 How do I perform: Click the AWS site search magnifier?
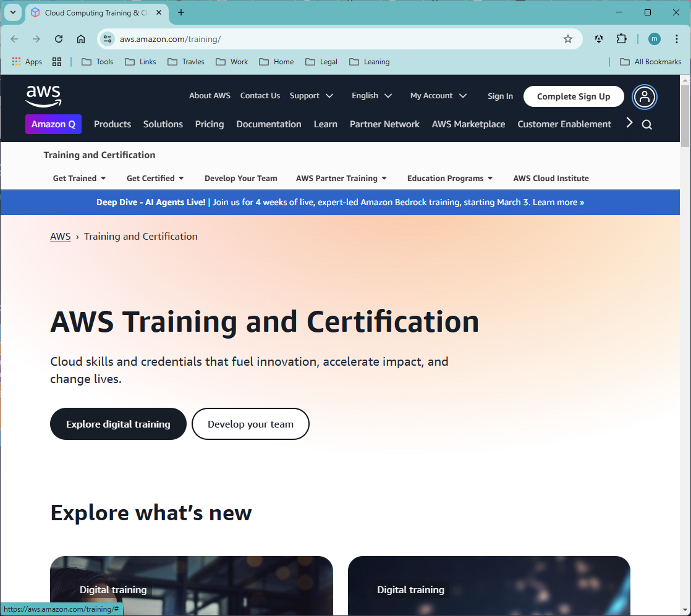pos(647,125)
